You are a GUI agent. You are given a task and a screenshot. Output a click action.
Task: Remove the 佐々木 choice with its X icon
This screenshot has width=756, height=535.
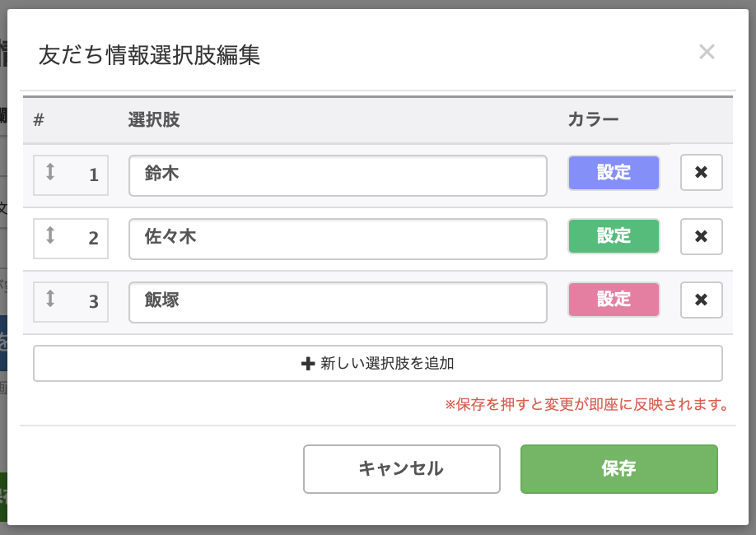pos(701,237)
